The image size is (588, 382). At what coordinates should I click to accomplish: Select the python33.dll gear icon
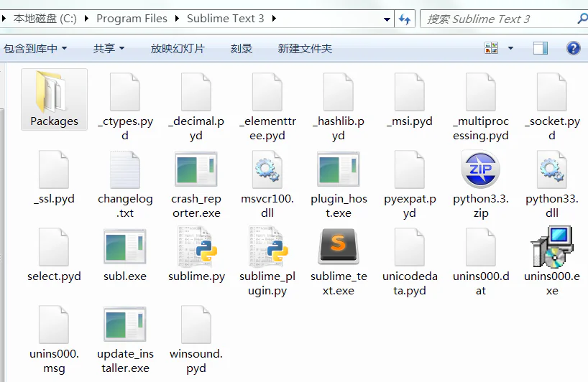point(552,169)
